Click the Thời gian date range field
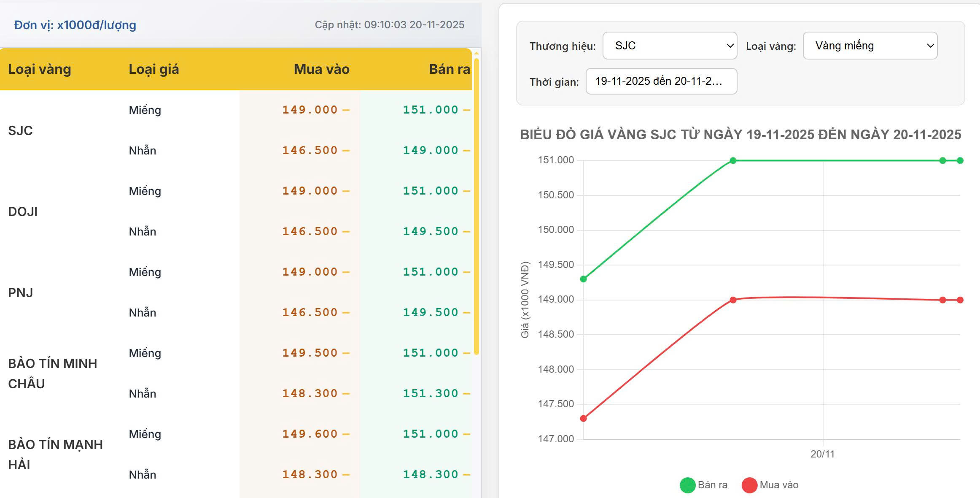This screenshot has width=980, height=498. tap(661, 81)
